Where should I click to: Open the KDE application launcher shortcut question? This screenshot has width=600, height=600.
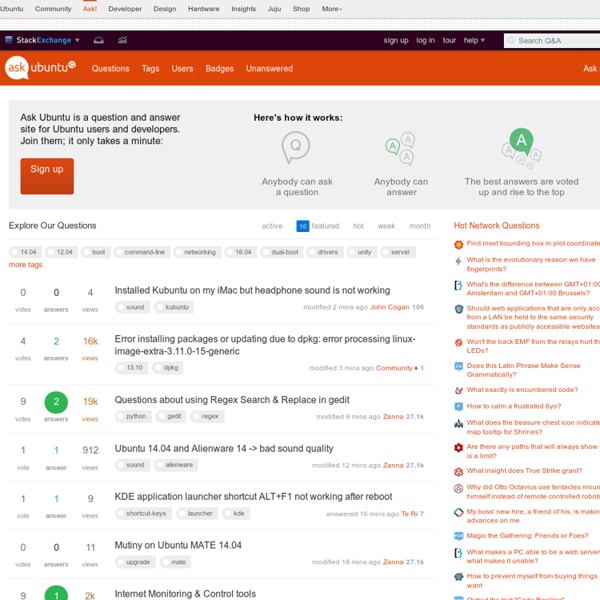pyautogui.click(x=253, y=497)
